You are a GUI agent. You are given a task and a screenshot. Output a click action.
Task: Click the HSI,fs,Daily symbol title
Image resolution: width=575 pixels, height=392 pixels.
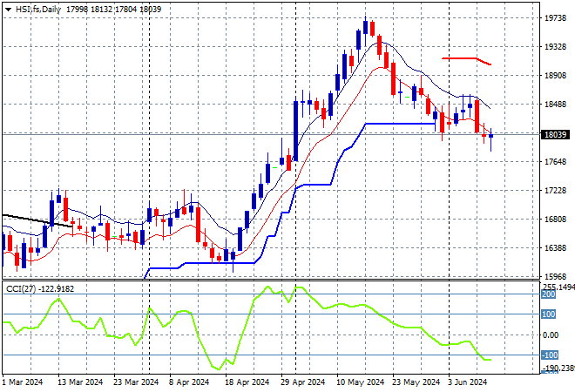38,8
